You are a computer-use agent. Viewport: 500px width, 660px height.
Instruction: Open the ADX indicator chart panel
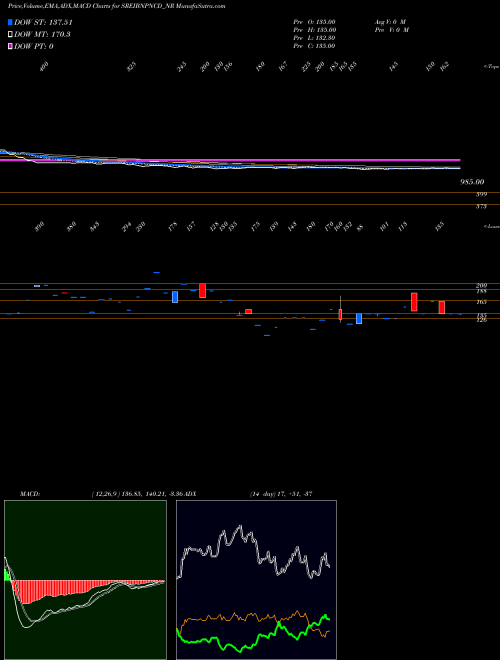[256, 580]
